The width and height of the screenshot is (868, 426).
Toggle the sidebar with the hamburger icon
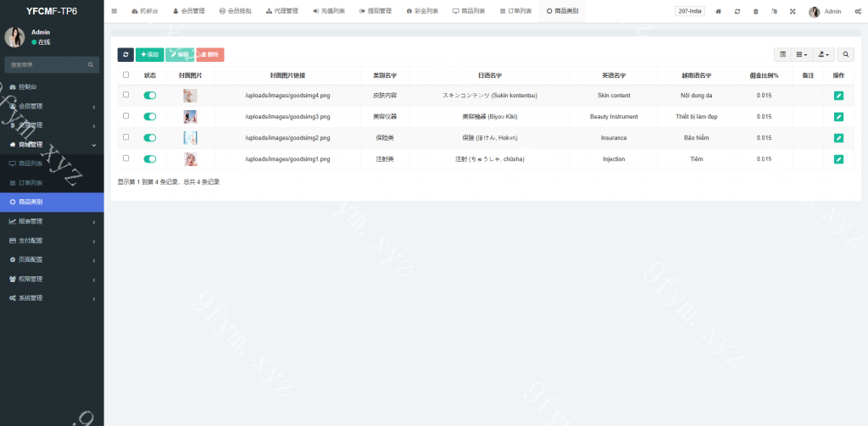click(x=114, y=11)
